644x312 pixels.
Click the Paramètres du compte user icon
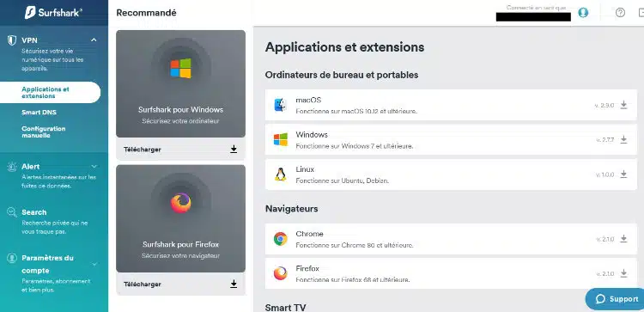[12, 258]
